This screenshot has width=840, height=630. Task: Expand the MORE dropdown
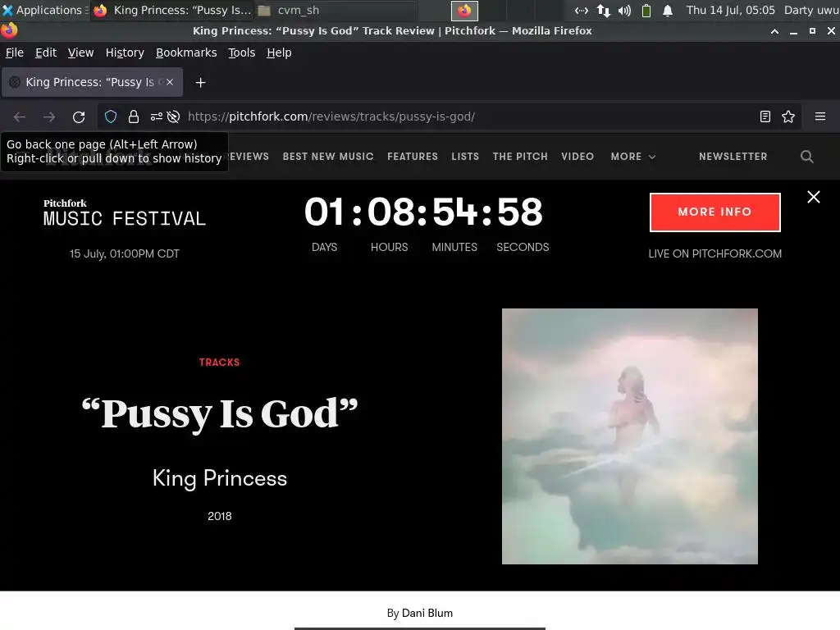click(632, 157)
